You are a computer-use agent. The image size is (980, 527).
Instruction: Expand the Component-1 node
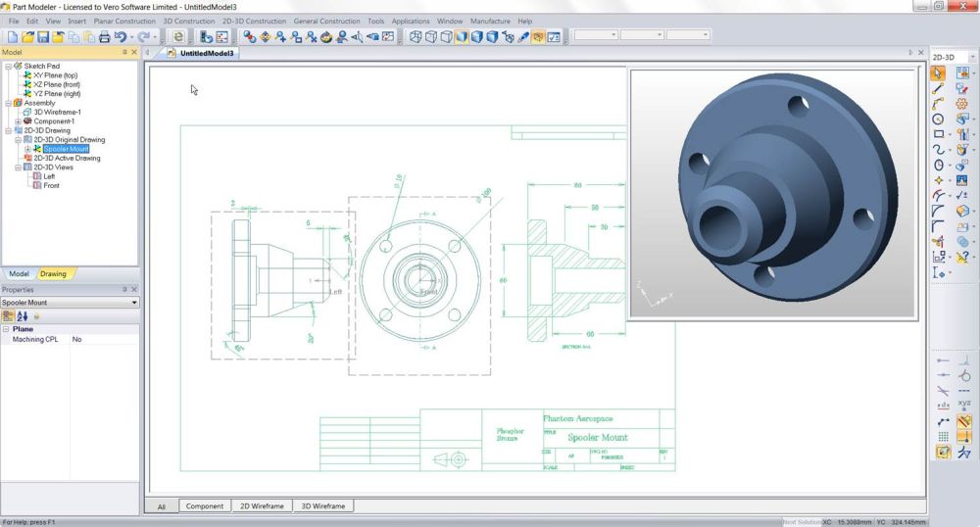click(18, 121)
